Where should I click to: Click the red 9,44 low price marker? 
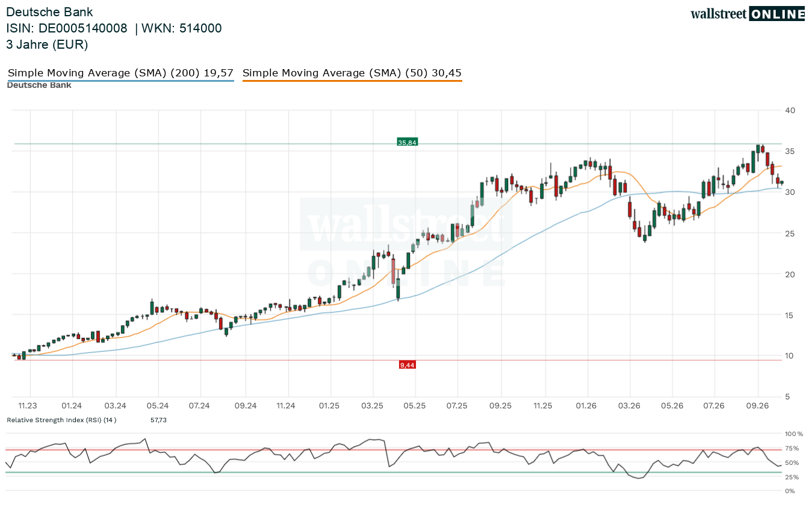tap(407, 365)
